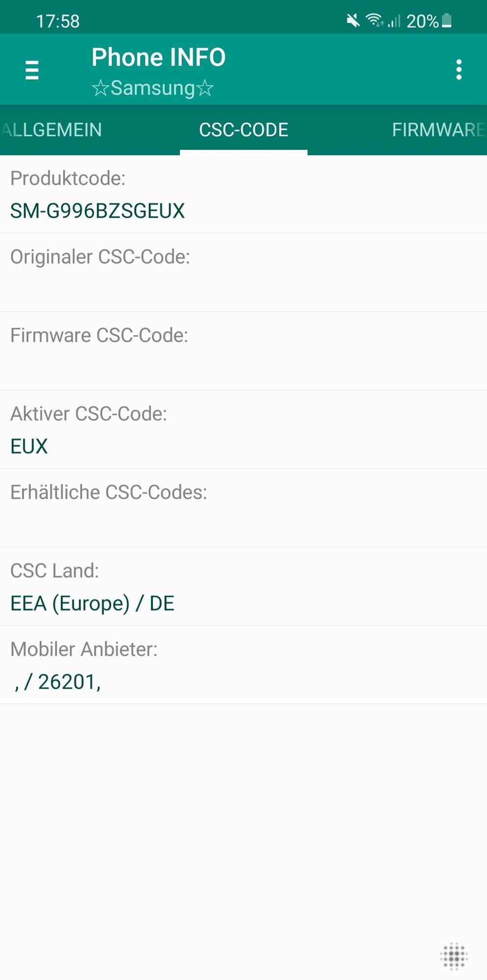
Task: Tap the Produktcode value SM-G996BZSGEUX
Action: click(97, 211)
